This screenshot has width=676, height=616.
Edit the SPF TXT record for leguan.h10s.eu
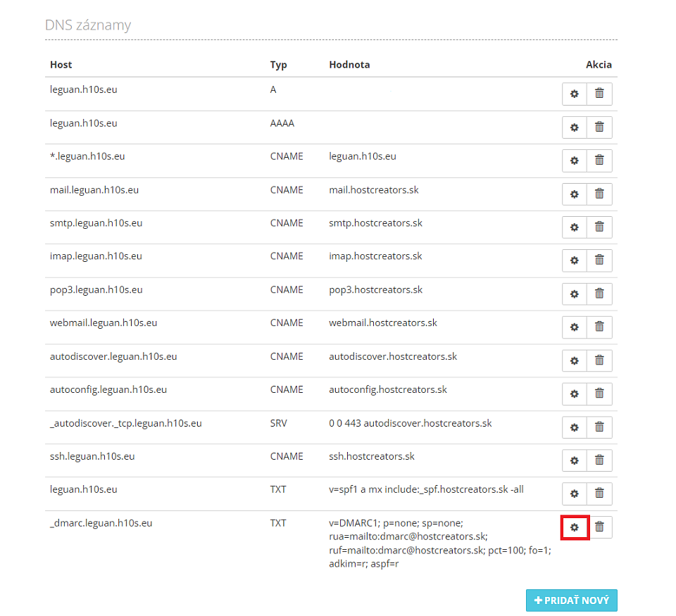click(x=575, y=494)
